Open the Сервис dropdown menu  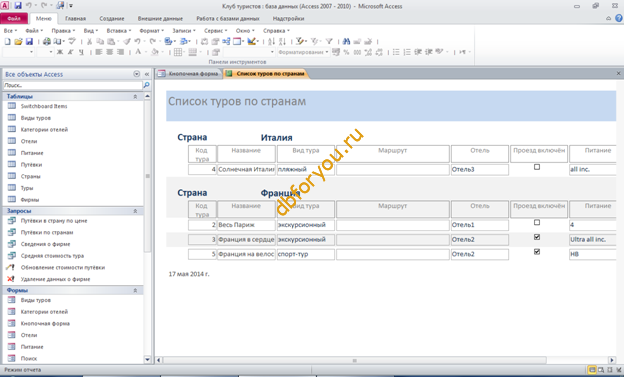click(x=215, y=31)
